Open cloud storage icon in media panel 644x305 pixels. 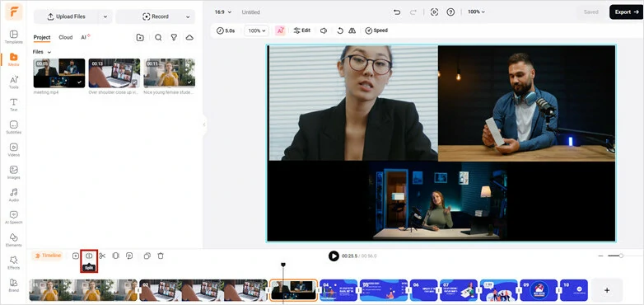pyautogui.click(x=189, y=37)
